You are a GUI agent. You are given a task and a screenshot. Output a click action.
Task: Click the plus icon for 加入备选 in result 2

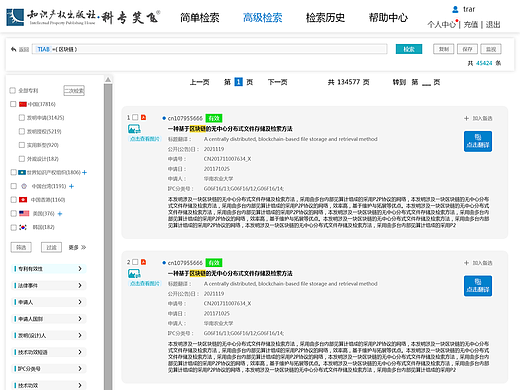466,263
